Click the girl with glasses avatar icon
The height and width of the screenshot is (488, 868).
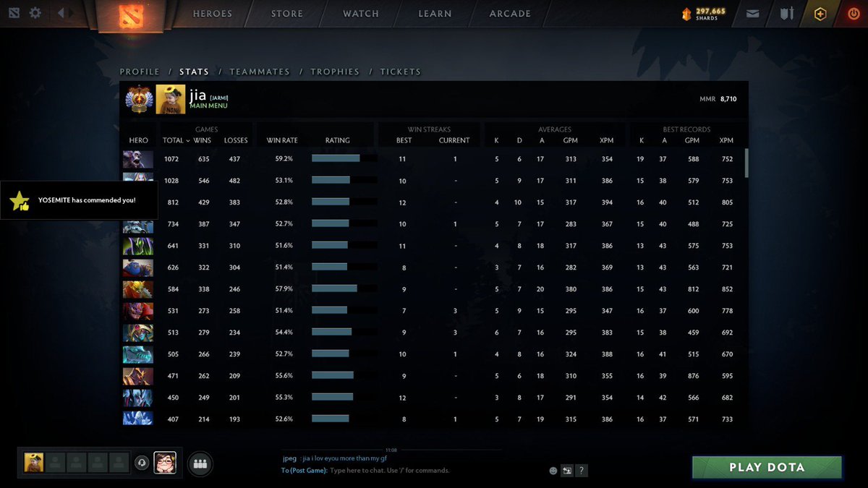coord(165,463)
